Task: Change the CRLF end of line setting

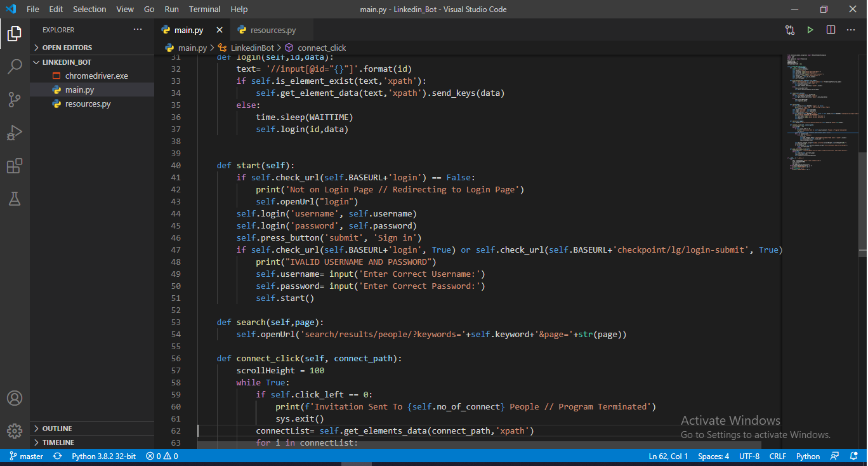Action: tap(778, 456)
